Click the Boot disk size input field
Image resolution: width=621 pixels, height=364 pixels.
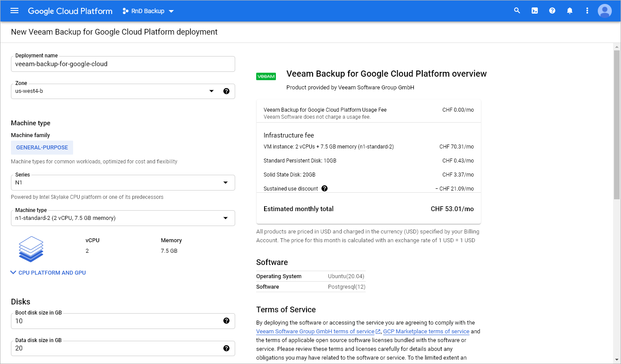point(123,321)
